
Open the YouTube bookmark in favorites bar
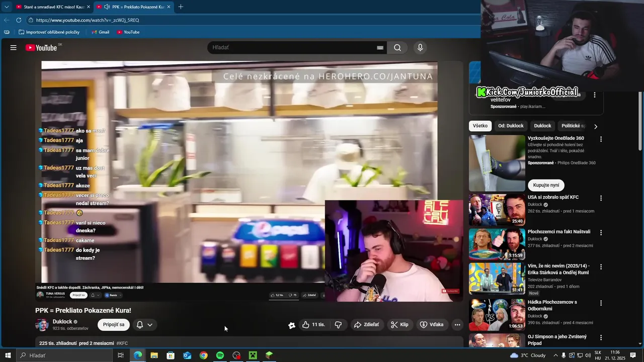[x=128, y=32]
